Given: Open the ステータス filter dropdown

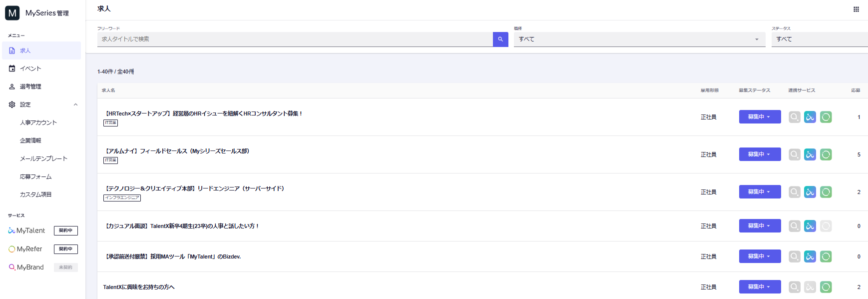Looking at the screenshot, I should (819, 39).
